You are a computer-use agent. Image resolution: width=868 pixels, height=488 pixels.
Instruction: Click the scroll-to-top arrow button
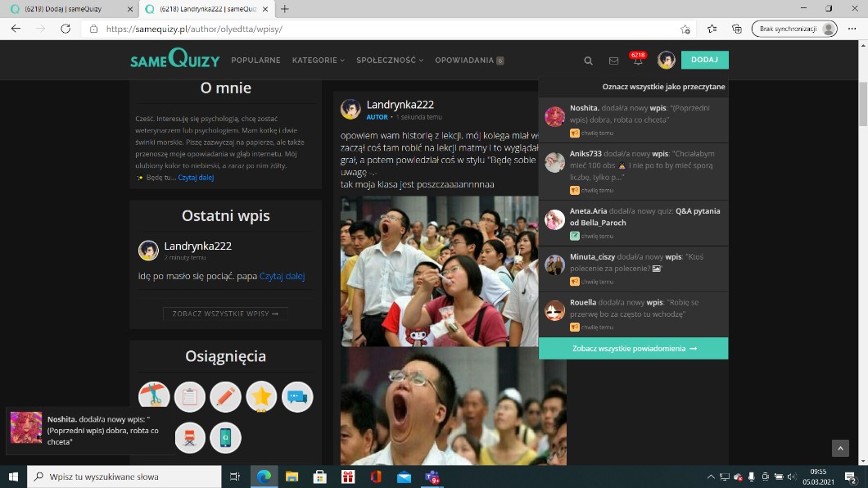coord(840,448)
